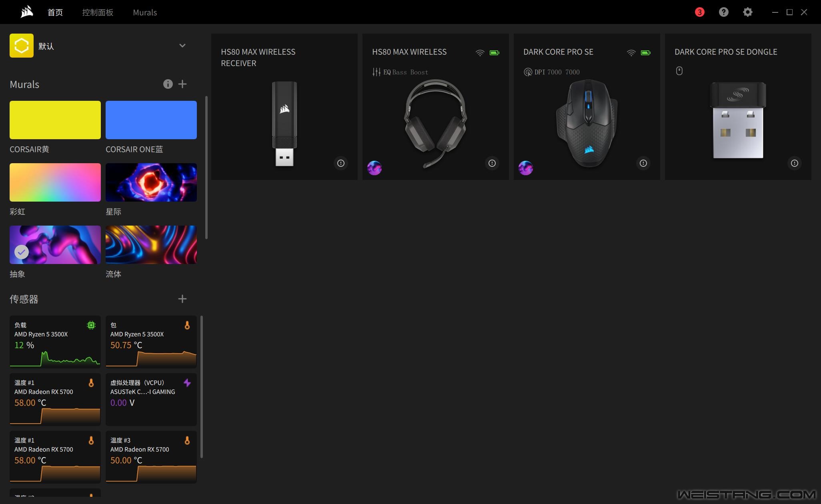The width and height of the screenshot is (821, 504).
Task: Select the CORSAIR ONE蓝 blue mural
Action: [151, 120]
